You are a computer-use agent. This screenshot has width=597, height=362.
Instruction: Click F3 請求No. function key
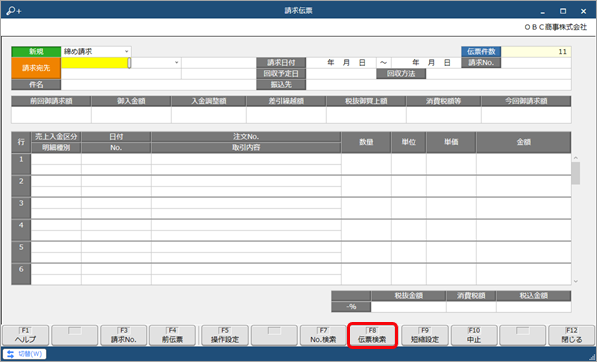pos(123,335)
